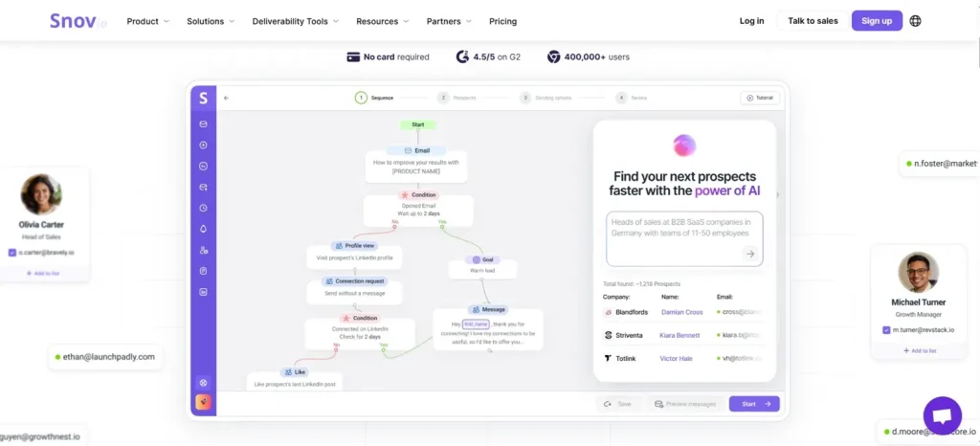
Task: Click Michael Turner's profile photo
Action: (918, 273)
